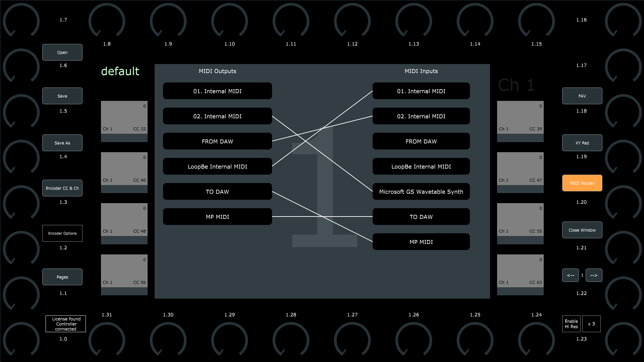This screenshot has width=644, height=362.
Task: Select Microsoft GS Wavetable Synth input
Action: (421, 191)
